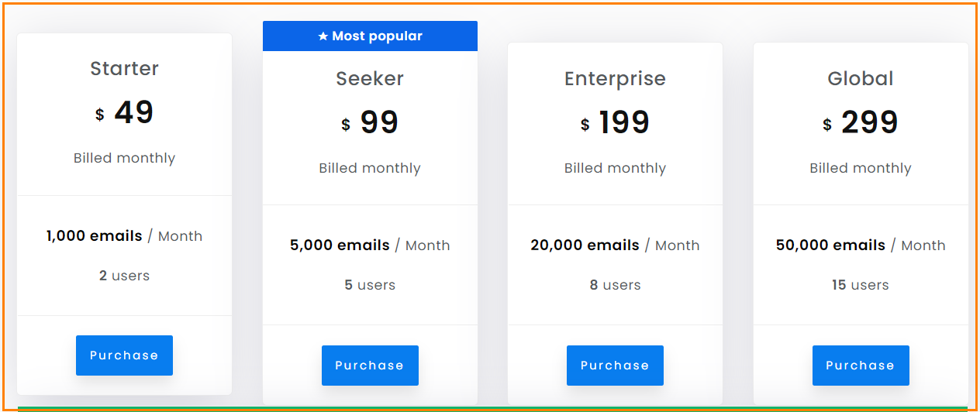Screen dimensions: 980x412
Task: Click 5,000 emails per month text
Action: pos(370,245)
